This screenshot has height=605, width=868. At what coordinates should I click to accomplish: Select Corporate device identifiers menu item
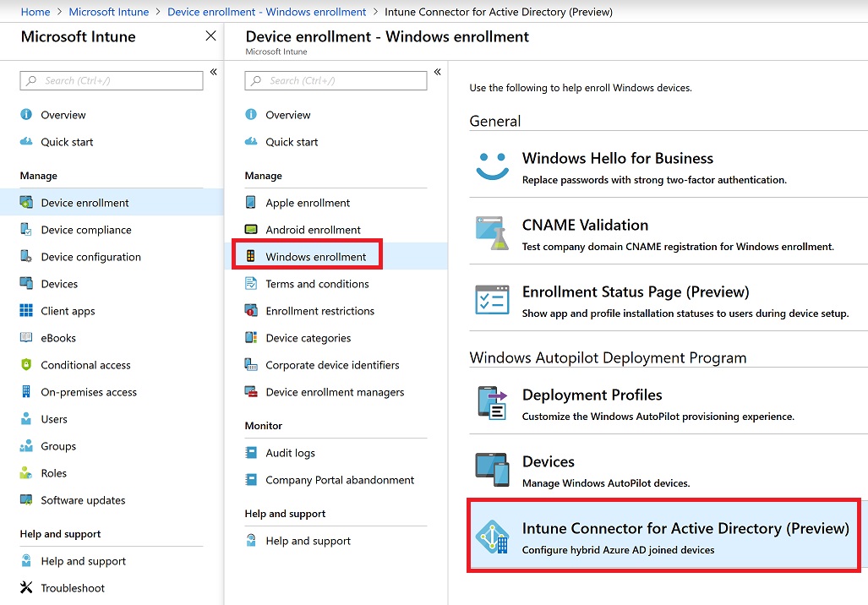[x=336, y=365]
